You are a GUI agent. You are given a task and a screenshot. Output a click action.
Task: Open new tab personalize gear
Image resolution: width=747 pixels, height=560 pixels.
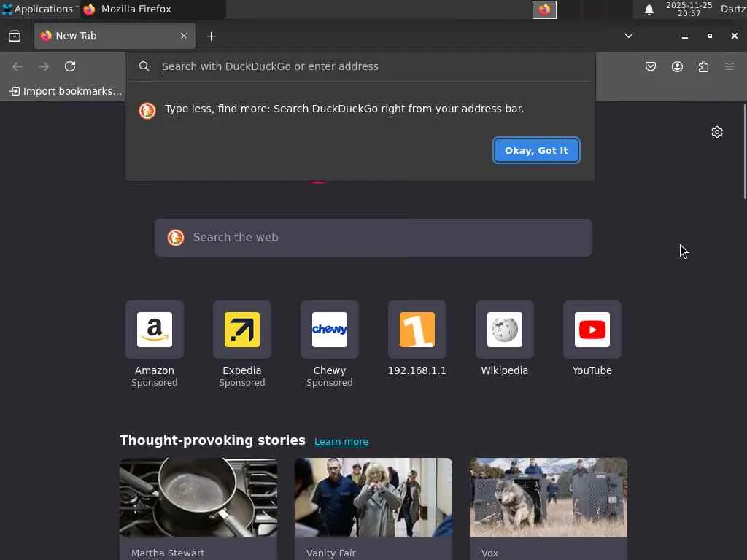pos(717,132)
